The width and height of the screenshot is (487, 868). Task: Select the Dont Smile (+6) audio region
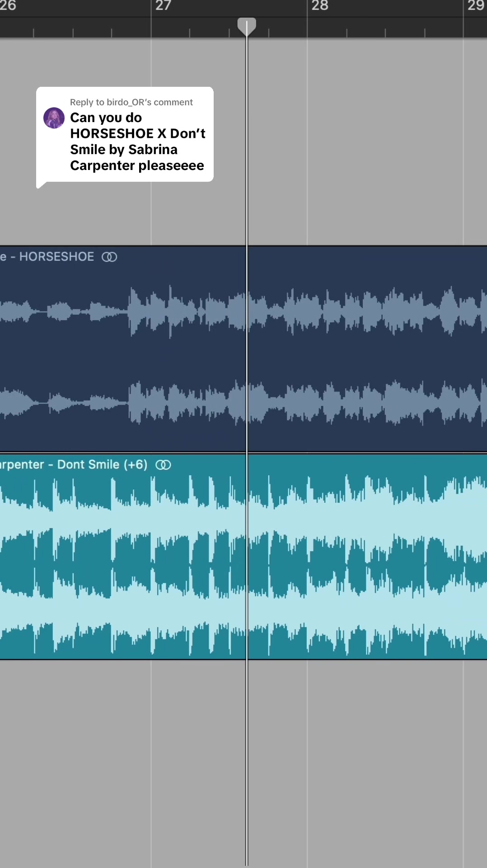[x=243, y=557]
